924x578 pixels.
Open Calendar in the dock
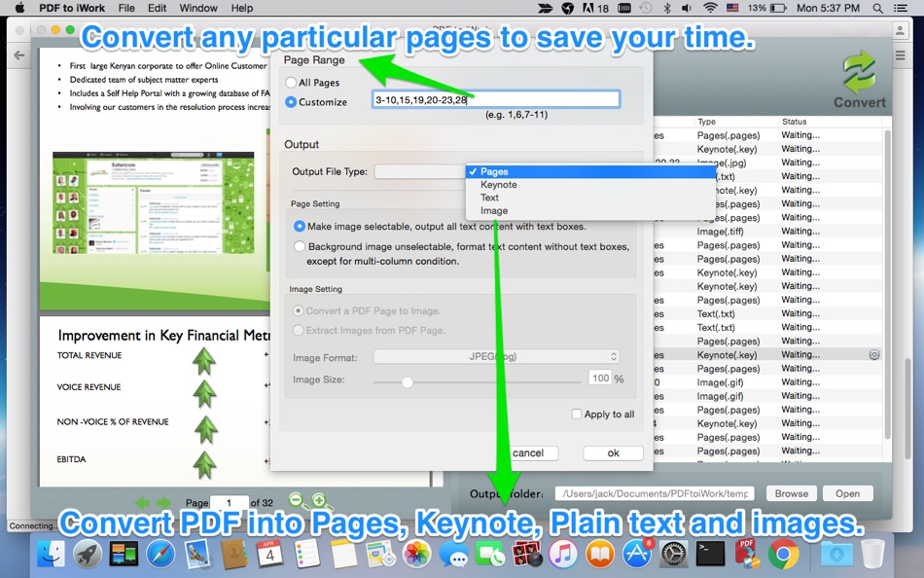pos(269,555)
